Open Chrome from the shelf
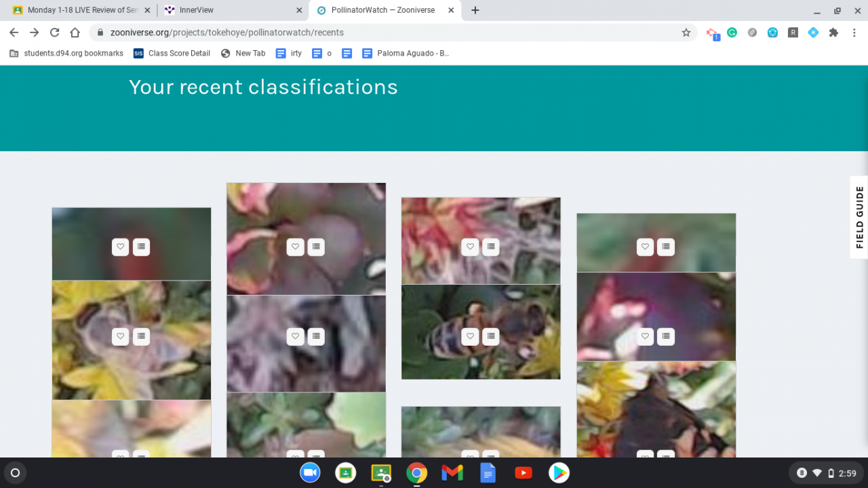The width and height of the screenshot is (868, 488). tap(416, 473)
